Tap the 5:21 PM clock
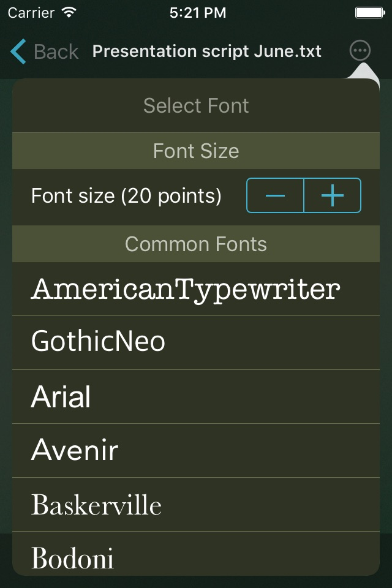Image resolution: width=392 pixels, height=588 pixels. tap(198, 13)
